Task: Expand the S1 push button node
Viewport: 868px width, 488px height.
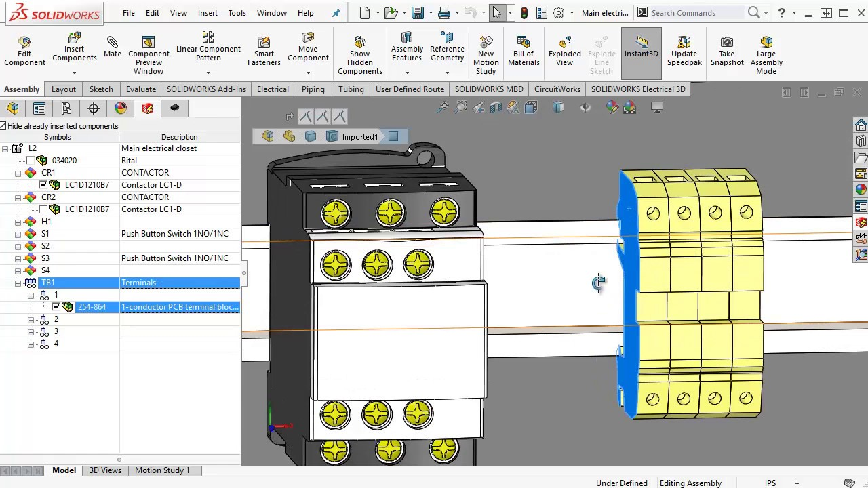Action: (x=18, y=234)
